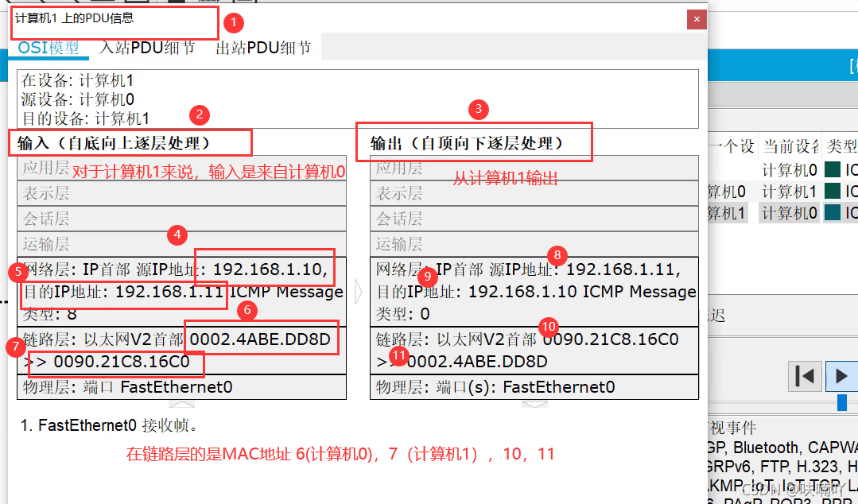Screen dimensions: 858x504
Task: Click the '目的设备: 计算机1' line
Action: pyautogui.click(x=85, y=118)
